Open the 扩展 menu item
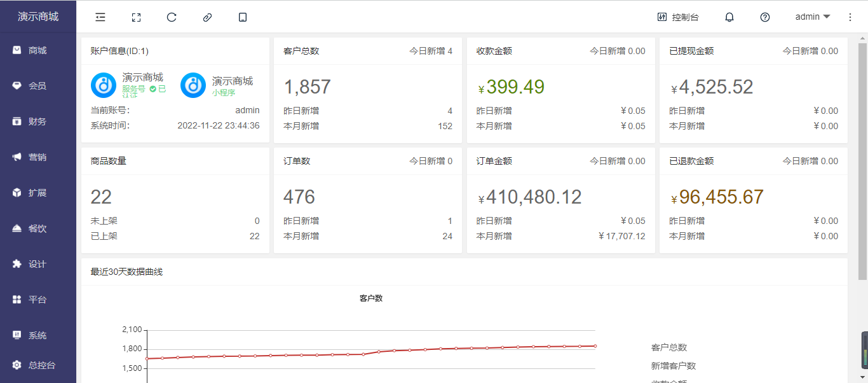Screen dimensions: 868x383 pyautogui.click(x=38, y=193)
